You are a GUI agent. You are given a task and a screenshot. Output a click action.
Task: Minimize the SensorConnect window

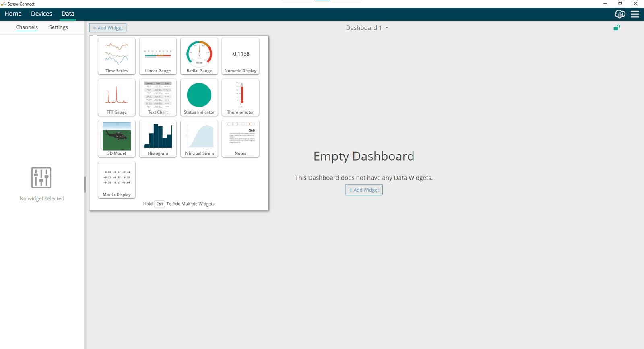click(x=605, y=4)
